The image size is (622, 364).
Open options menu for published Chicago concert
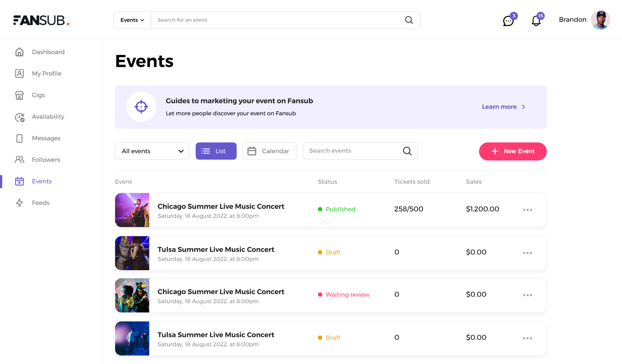tap(528, 210)
